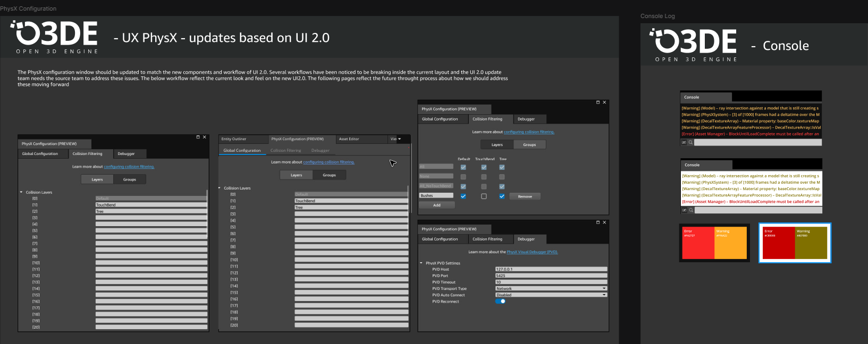The image size is (868, 344).
Task: Toggle Tree checkbox in All_NoTouchBend row
Action: pos(502,186)
